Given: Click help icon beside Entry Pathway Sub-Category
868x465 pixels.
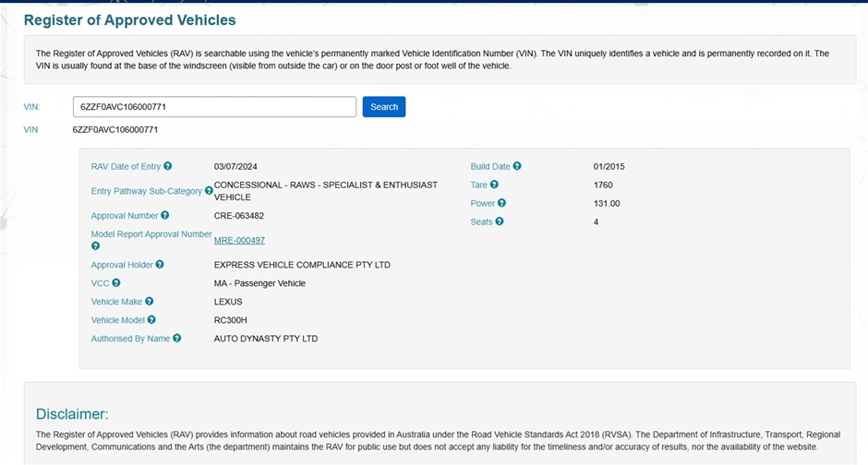Looking at the screenshot, I should click(209, 191).
